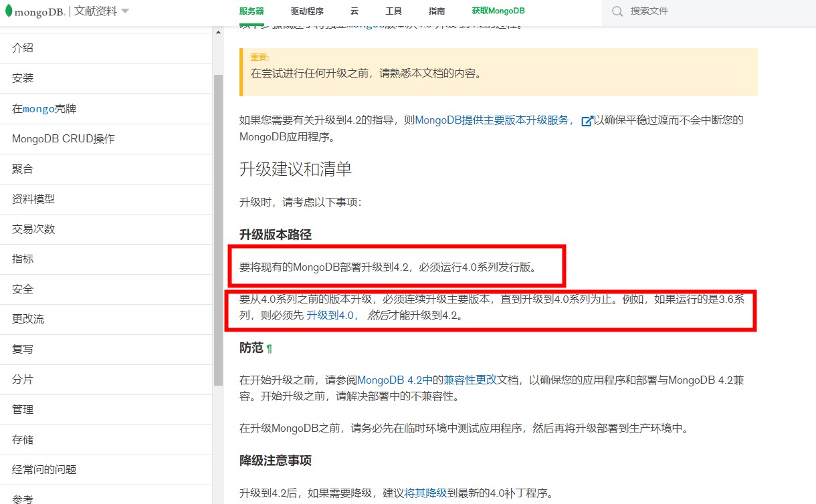Open 管理 in the sidebar

point(106,409)
